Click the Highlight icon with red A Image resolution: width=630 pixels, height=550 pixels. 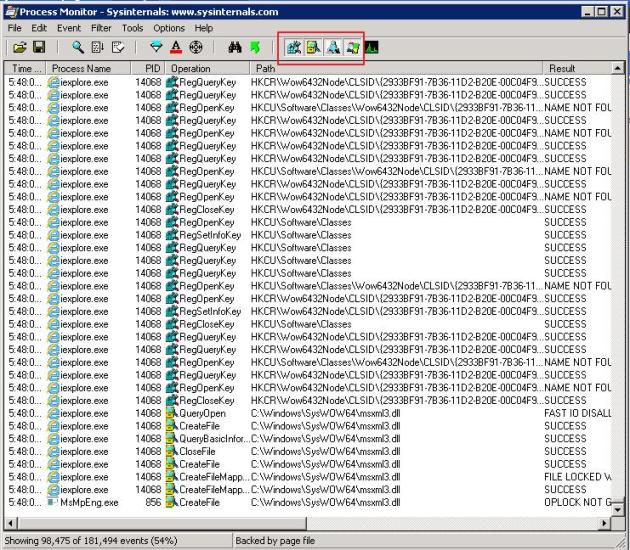coord(175,47)
